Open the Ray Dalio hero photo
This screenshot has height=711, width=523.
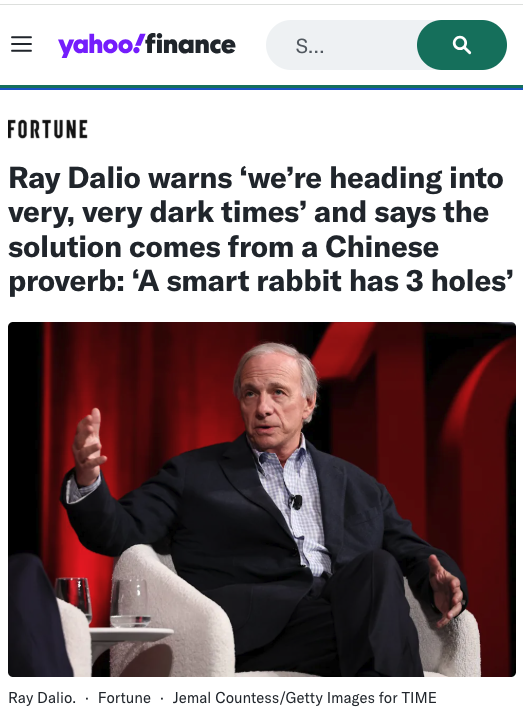point(262,499)
